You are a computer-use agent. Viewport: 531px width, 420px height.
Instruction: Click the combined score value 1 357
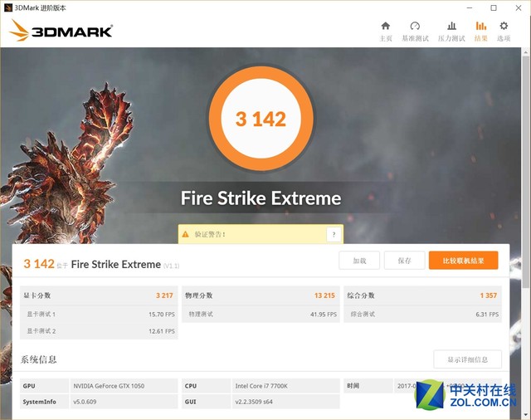[x=489, y=295]
